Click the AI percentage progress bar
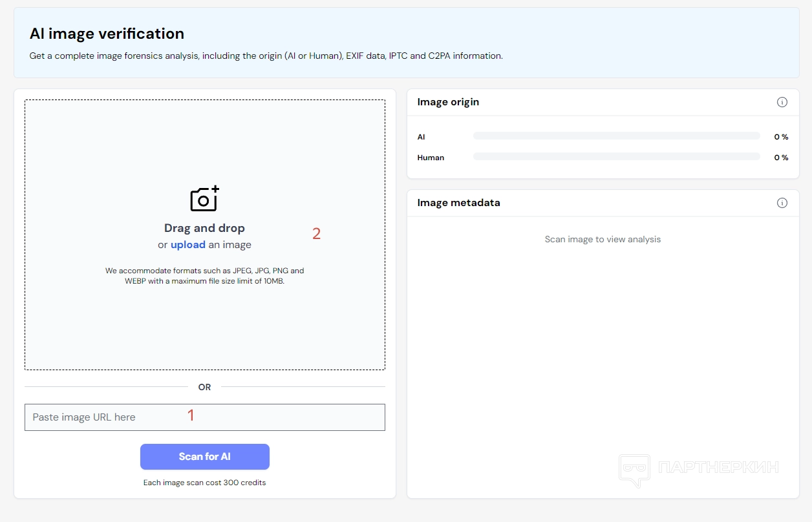812x522 pixels. pyautogui.click(x=616, y=136)
